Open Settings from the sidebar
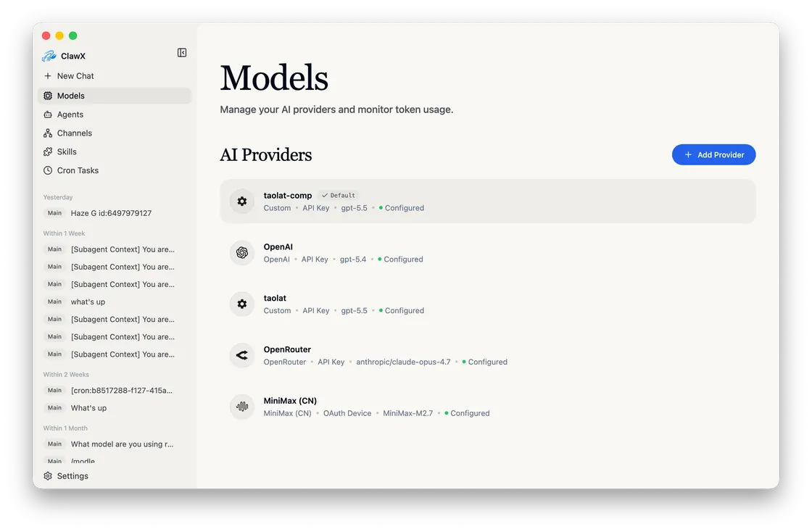Screen dimensions: 812x532 pos(115,476)
